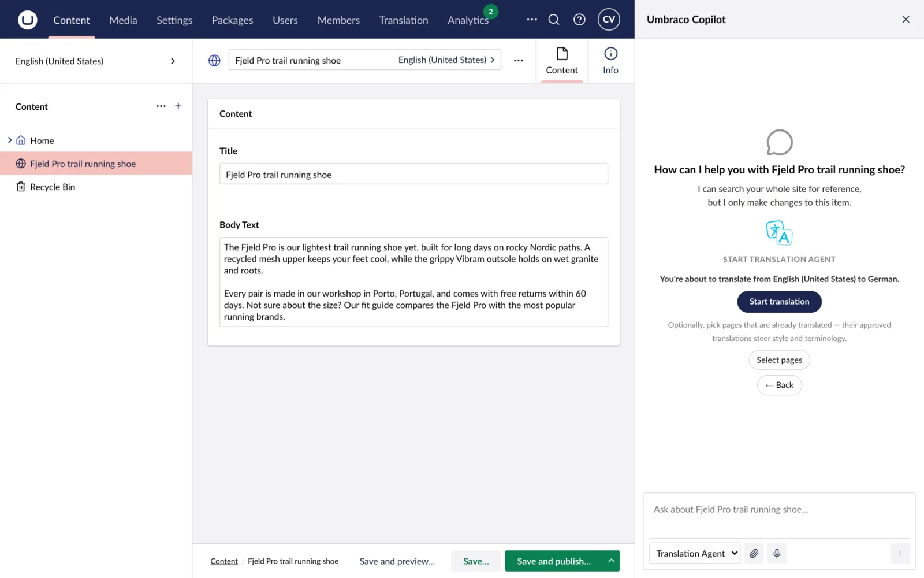Image resolution: width=924 pixels, height=578 pixels.
Task: Attach a file with paperclip icon
Action: 754,553
